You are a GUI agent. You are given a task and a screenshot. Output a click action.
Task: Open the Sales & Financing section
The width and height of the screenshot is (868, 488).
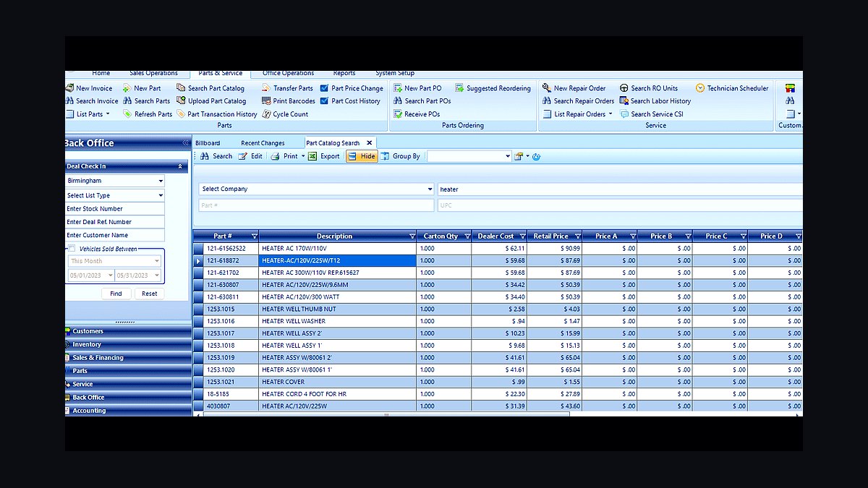click(x=127, y=358)
